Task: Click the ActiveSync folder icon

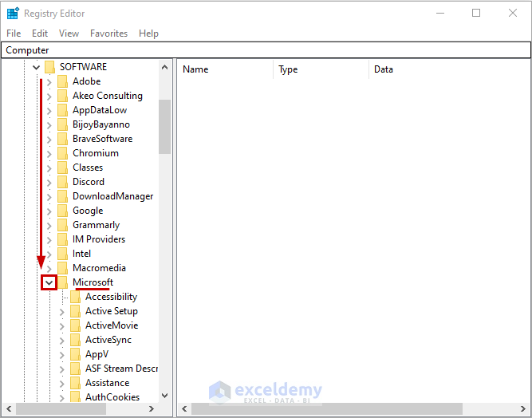Action: (75, 340)
